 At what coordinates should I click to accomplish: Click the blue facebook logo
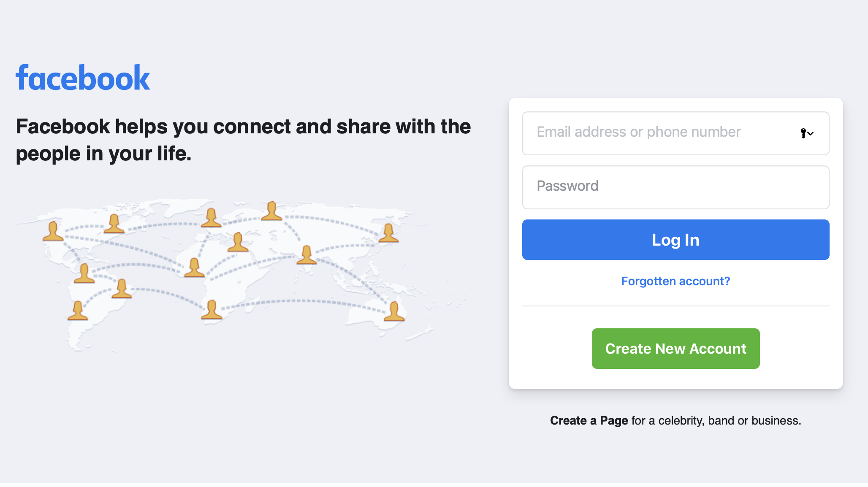(x=83, y=78)
